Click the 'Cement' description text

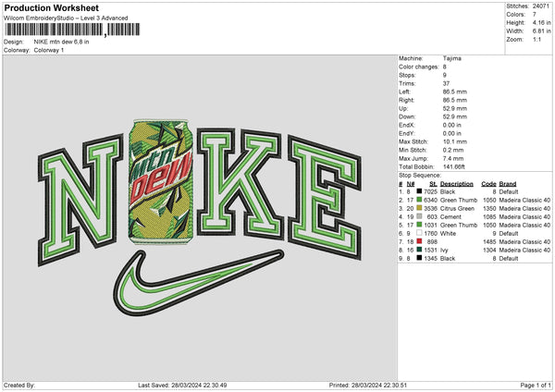450,217
